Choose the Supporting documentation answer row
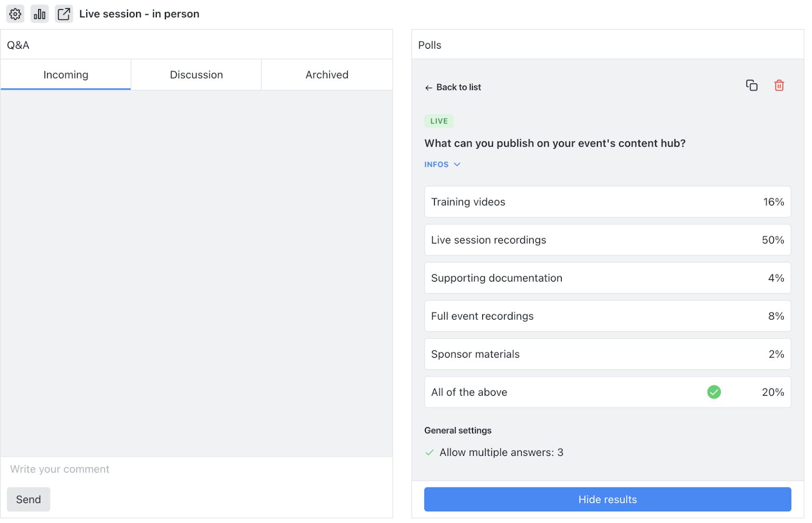 point(607,278)
